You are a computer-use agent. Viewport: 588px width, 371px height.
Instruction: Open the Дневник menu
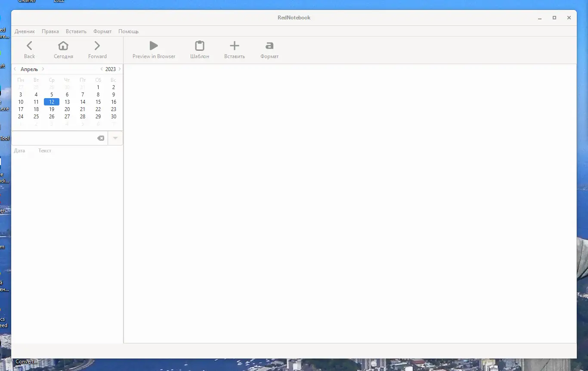point(25,31)
